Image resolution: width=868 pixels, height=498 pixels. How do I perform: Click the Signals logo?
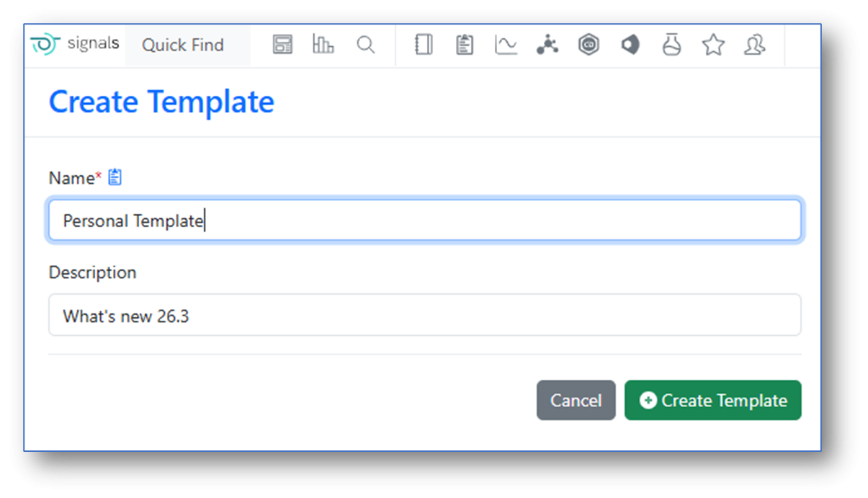(x=75, y=45)
